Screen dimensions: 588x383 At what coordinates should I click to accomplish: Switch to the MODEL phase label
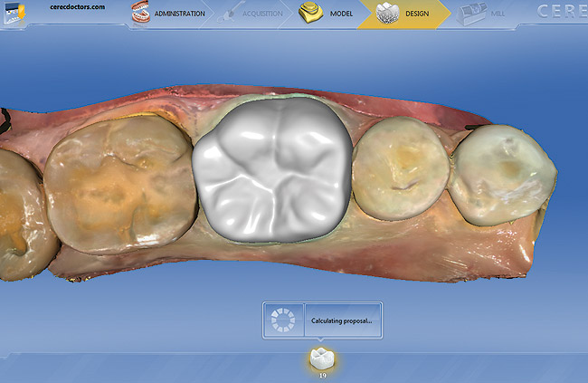(341, 14)
